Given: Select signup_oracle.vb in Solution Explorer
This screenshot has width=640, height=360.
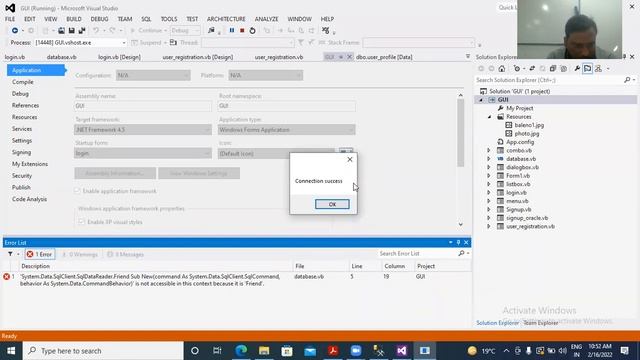Looking at the screenshot, I should tap(527, 218).
